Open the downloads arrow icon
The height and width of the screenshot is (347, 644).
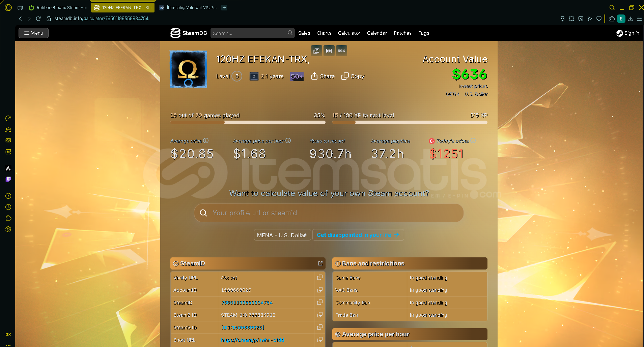[630, 19]
